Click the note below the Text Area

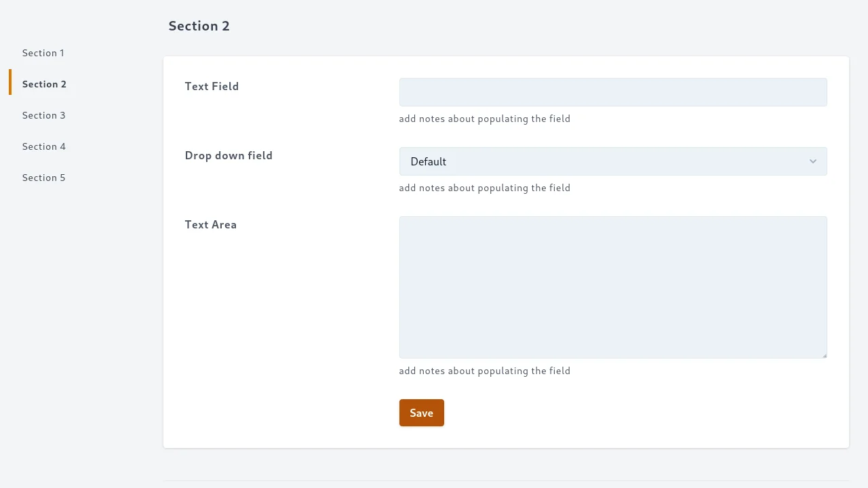484,371
